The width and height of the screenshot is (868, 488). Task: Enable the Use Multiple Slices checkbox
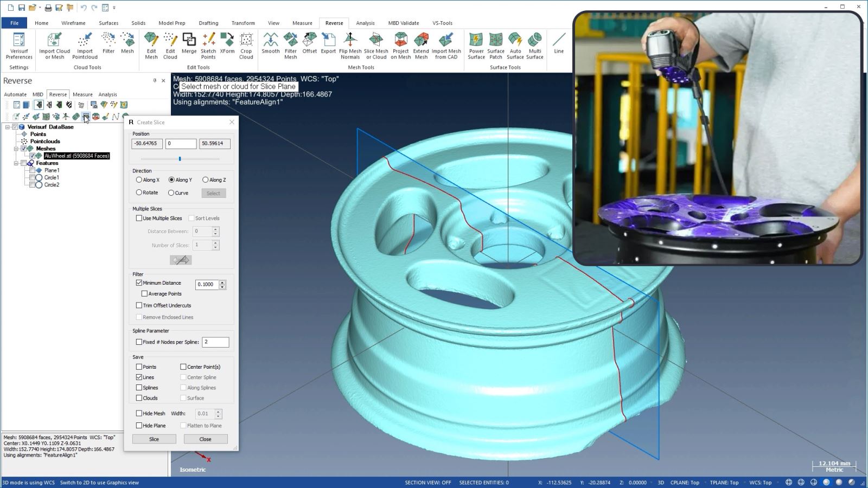click(x=139, y=218)
